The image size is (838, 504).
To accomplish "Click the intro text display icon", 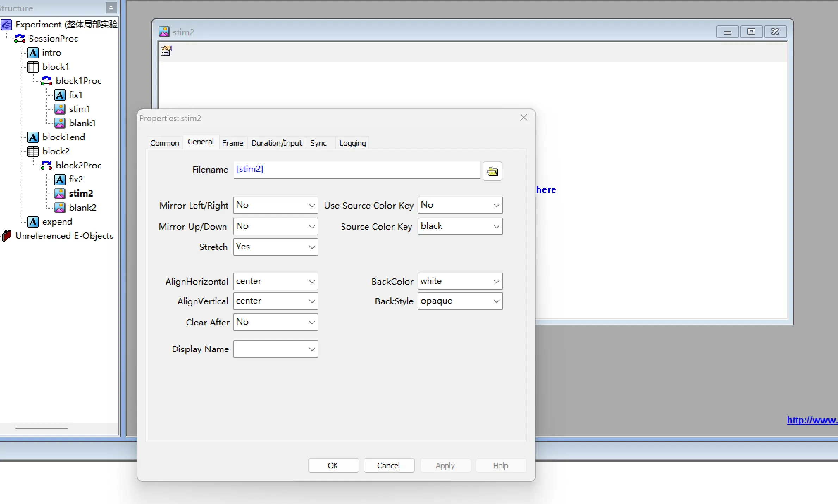I will tap(33, 52).
